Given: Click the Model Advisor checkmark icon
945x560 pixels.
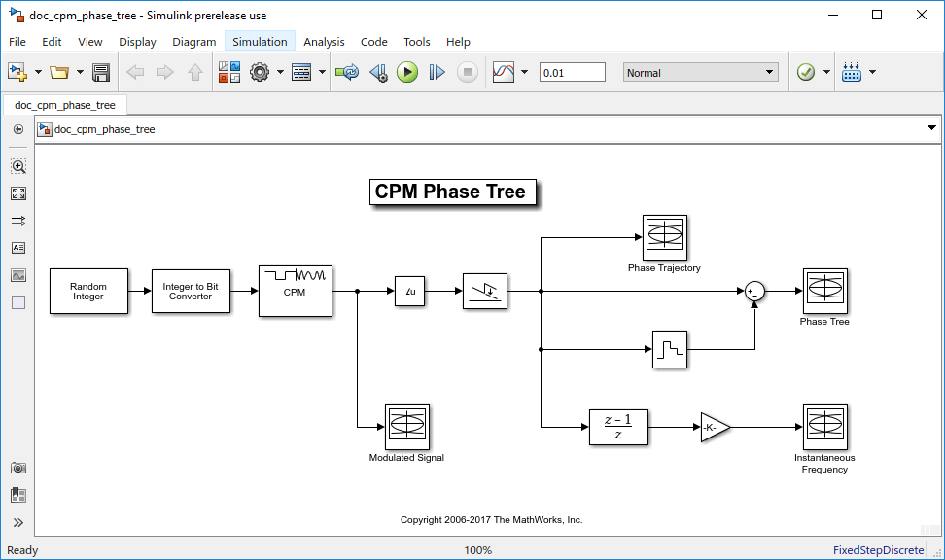Looking at the screenshot, I should (x=806, y=72).
